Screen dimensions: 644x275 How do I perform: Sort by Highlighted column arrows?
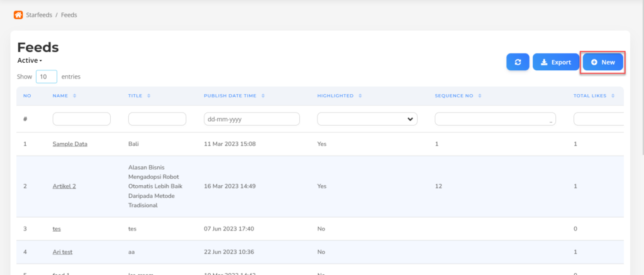360,96
